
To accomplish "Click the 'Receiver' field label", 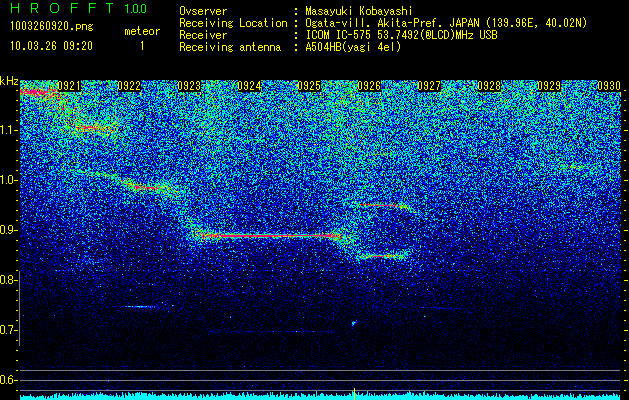I will click(203, 35).
